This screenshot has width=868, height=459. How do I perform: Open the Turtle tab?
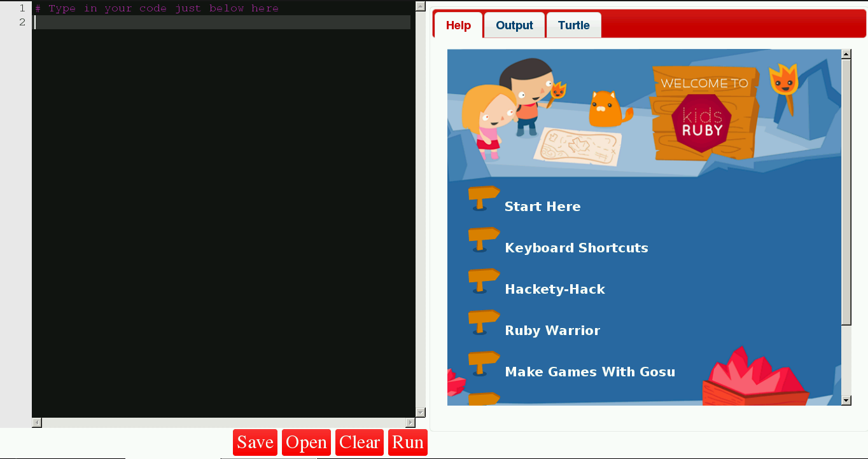pyautogui.click(x=574, y=25)
